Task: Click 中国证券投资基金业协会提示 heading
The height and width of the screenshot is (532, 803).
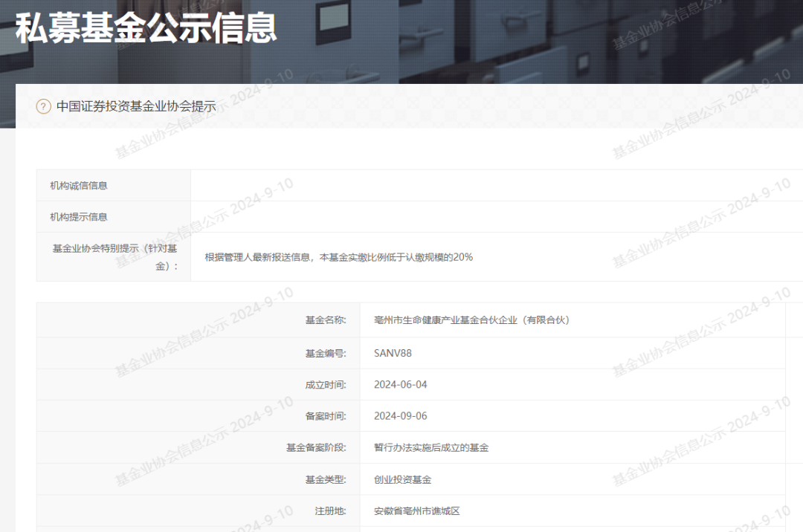Action: [136, 106]
